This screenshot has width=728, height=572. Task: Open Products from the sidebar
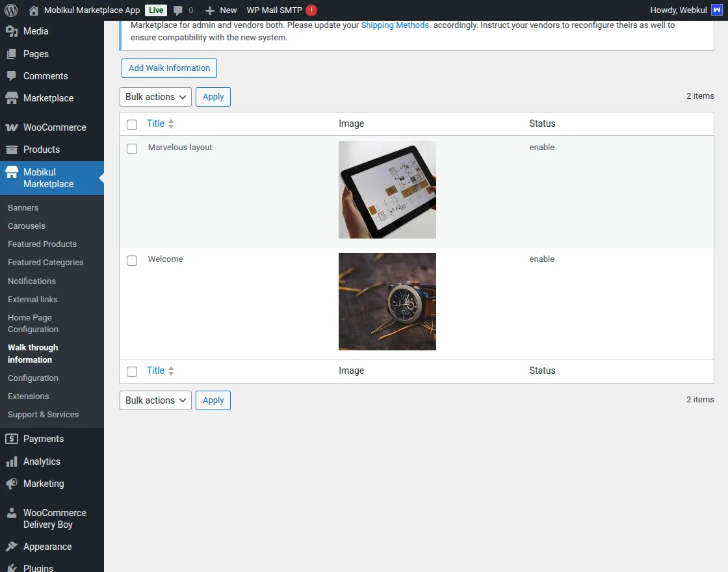[42, 149]
